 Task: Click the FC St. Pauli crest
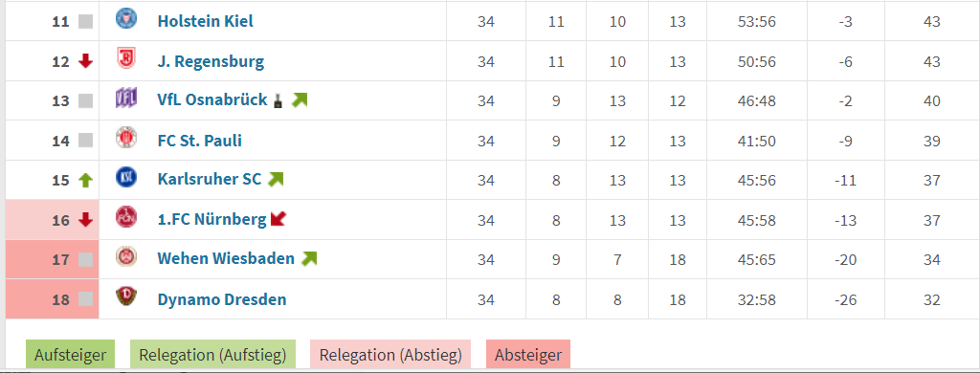(x=125, y=138)
